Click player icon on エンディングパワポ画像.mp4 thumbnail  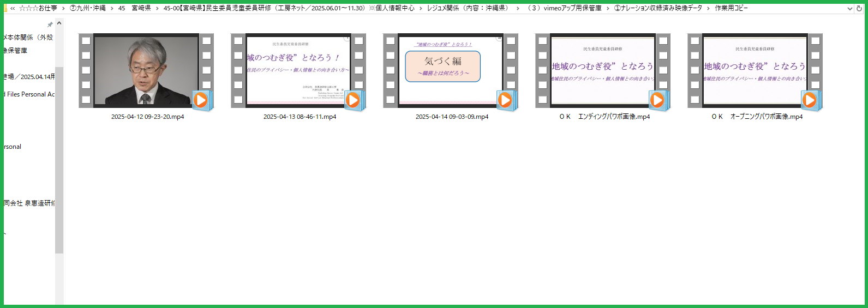click(x=659, y=100)
